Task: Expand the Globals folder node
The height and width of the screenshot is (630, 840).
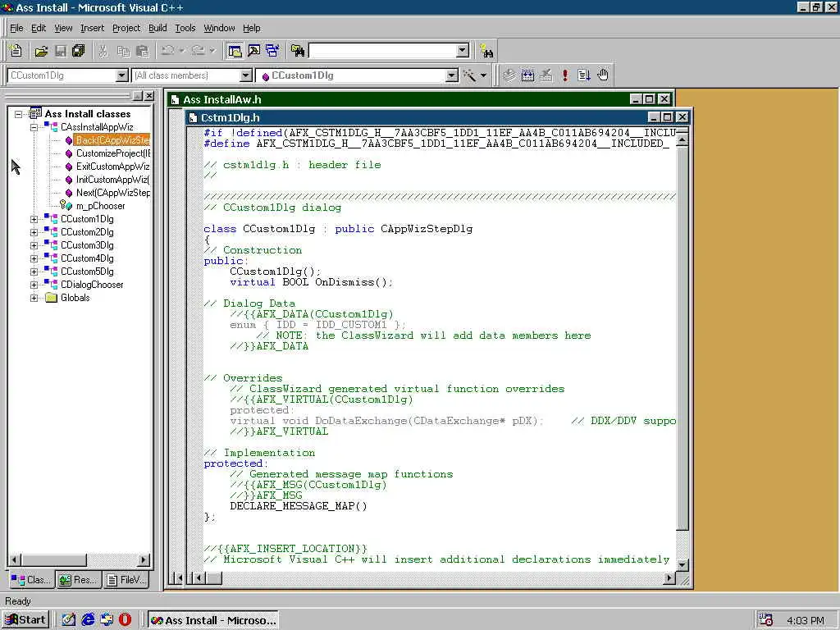Action: tap(34, 298)
